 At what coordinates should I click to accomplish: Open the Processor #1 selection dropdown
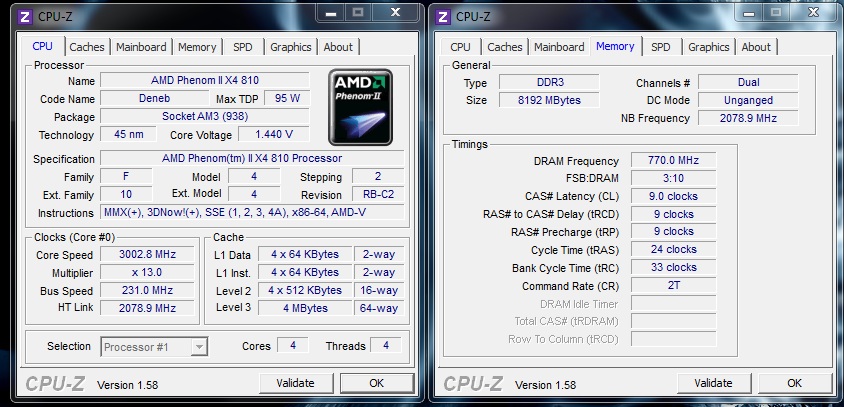(154, 347)
